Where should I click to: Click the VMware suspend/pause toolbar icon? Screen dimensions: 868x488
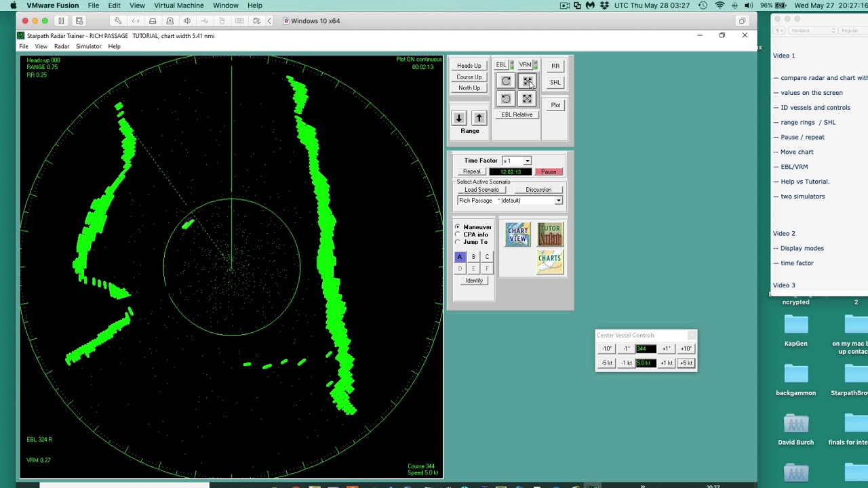[61, 21]
